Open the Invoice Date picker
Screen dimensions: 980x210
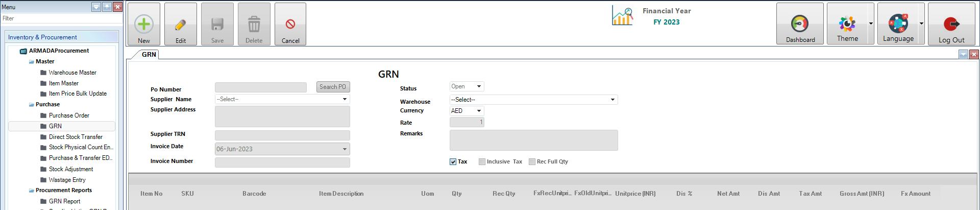pos(345,149)
